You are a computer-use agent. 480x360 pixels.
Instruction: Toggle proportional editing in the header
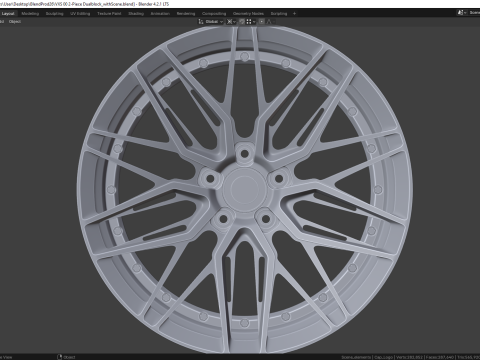pos(262,22)
